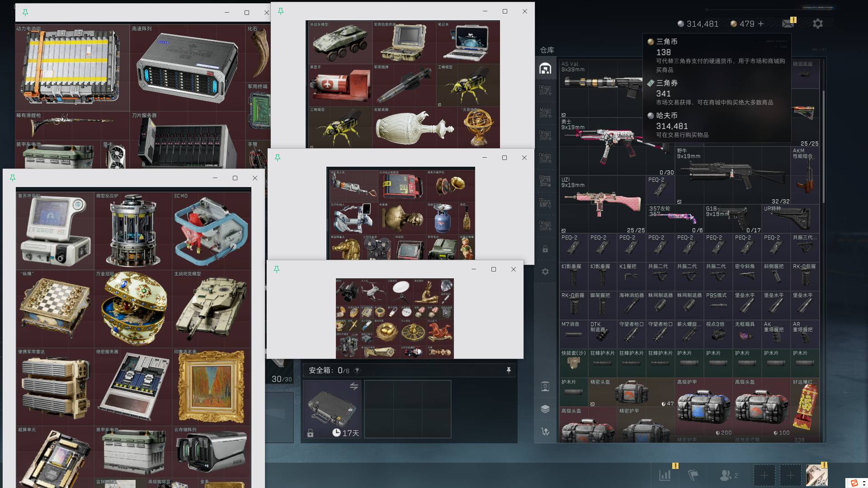868x488 pixels.
Task: Open the friends list icon
Action: 728,475
